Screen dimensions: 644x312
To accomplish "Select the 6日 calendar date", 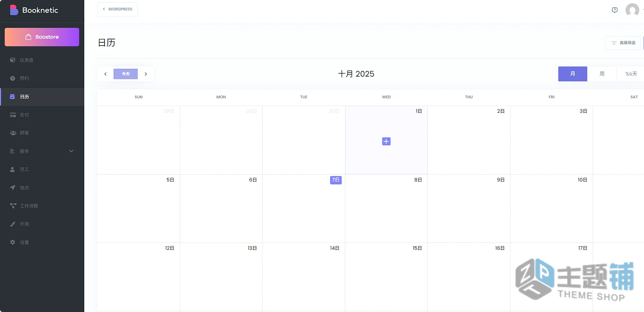I will (x=253, y=180).
